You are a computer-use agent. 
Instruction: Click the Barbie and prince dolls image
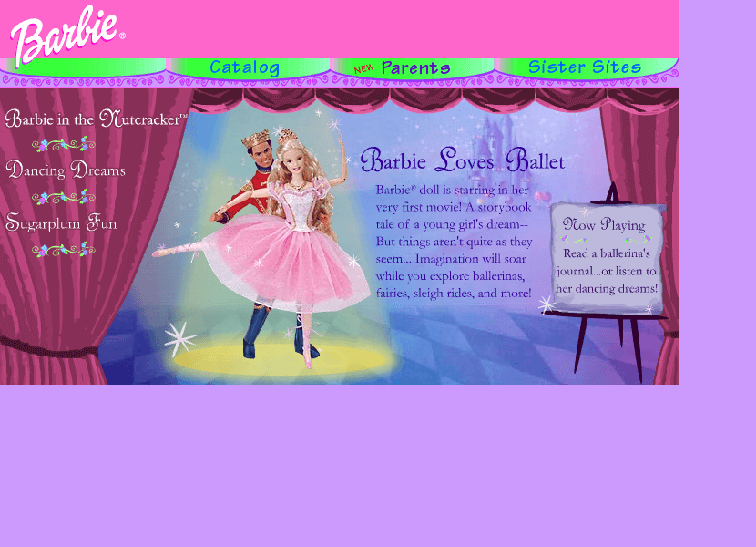(x=262, y=246)
